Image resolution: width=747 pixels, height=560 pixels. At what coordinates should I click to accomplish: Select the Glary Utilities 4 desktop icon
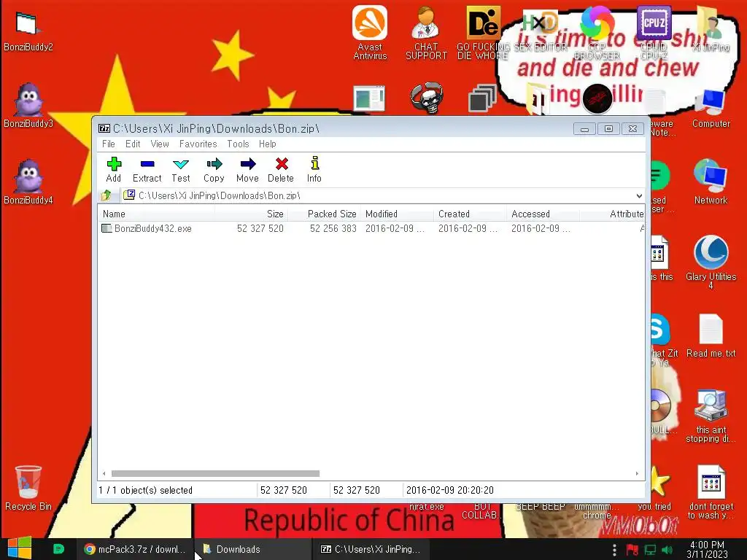[x=711, y=262]
